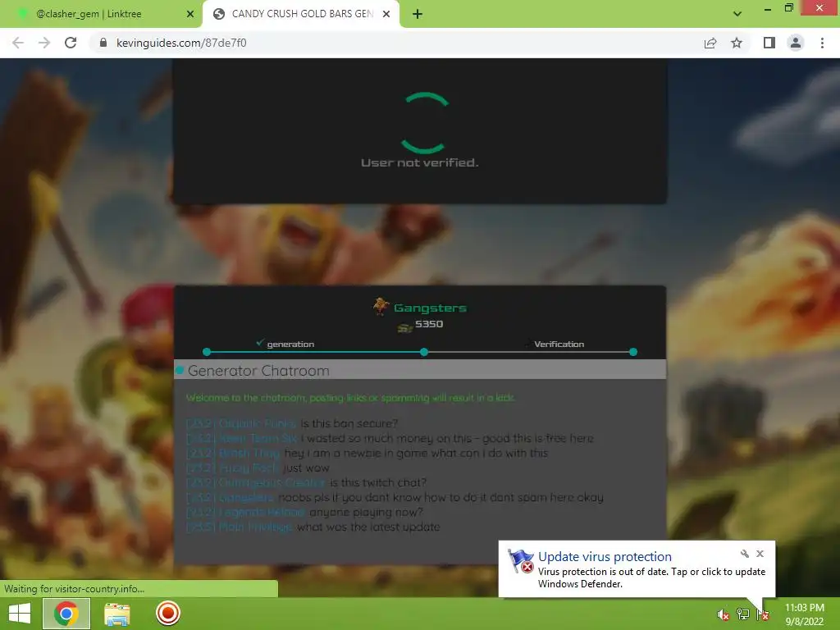Viewport: 840px width, 630px height.
Task: Click the User not verified message
Action: pos(419,163)
